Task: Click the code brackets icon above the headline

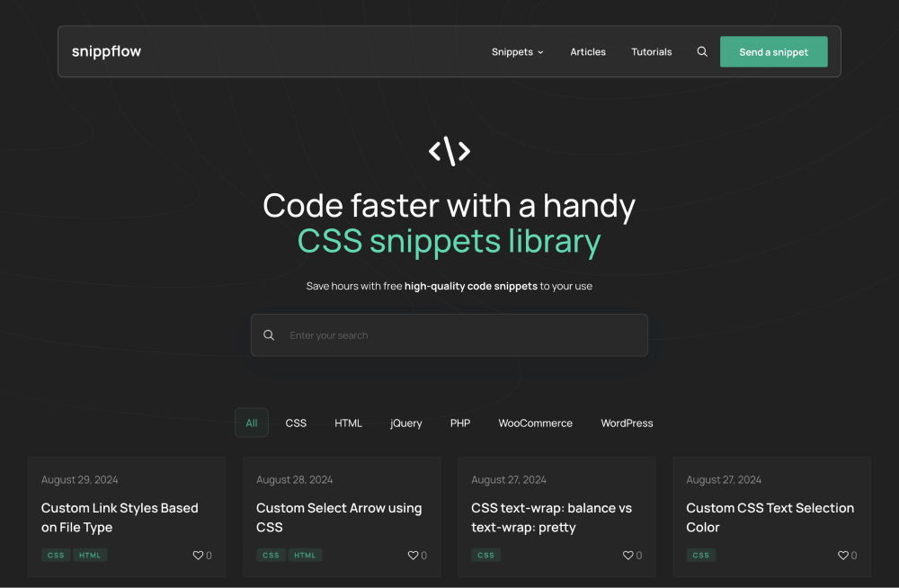Action: pos(449,151)
